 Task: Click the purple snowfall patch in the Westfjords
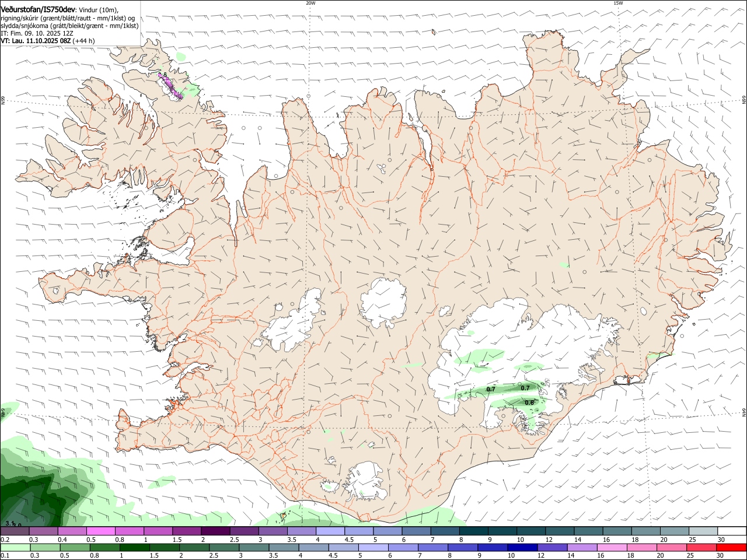tap(171, 86)
